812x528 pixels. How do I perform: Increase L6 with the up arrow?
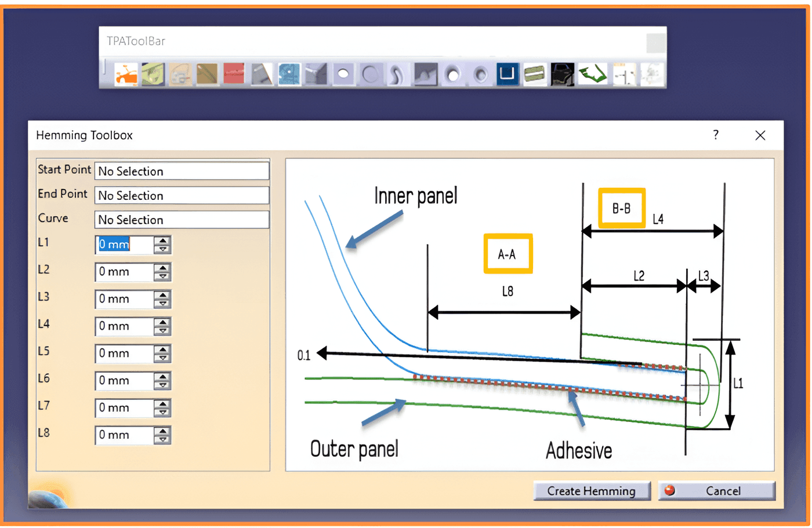tap(163, 377)
